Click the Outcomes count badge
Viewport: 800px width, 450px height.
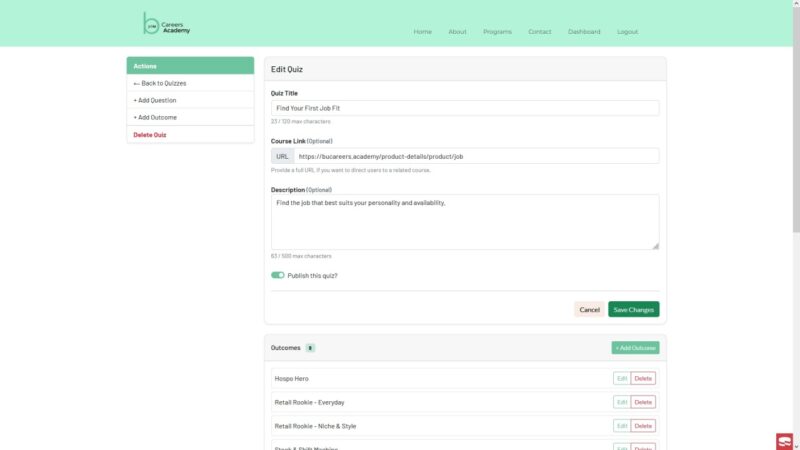[x=310, y=348]
